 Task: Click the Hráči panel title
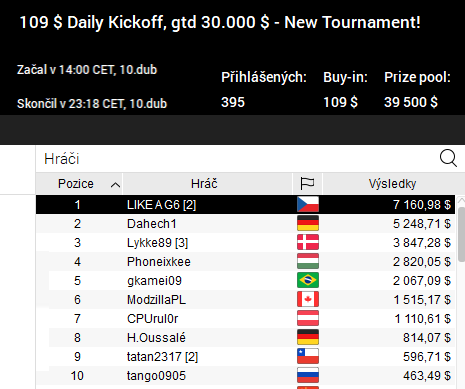coord(62,159)
